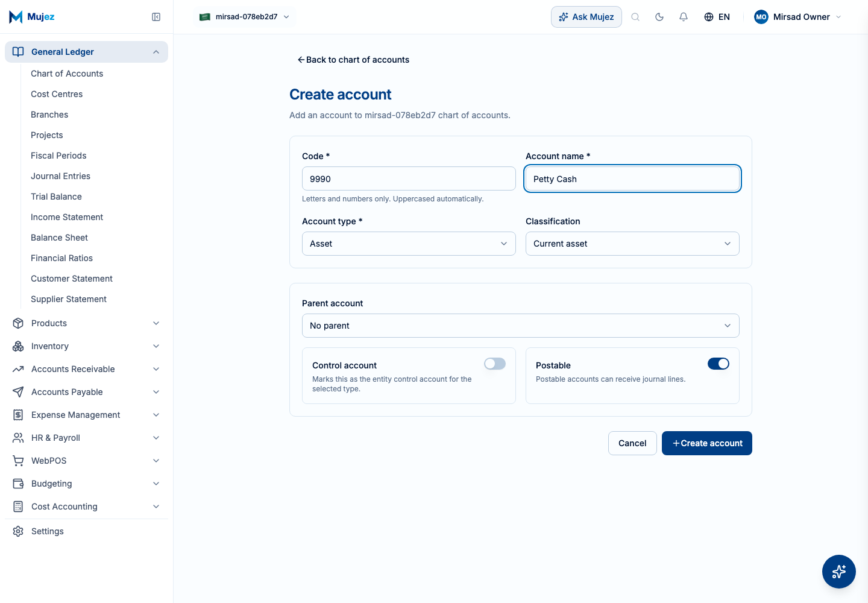Click the MO user avatar
This screenshot has width=868, height=603.
(761, 17)
